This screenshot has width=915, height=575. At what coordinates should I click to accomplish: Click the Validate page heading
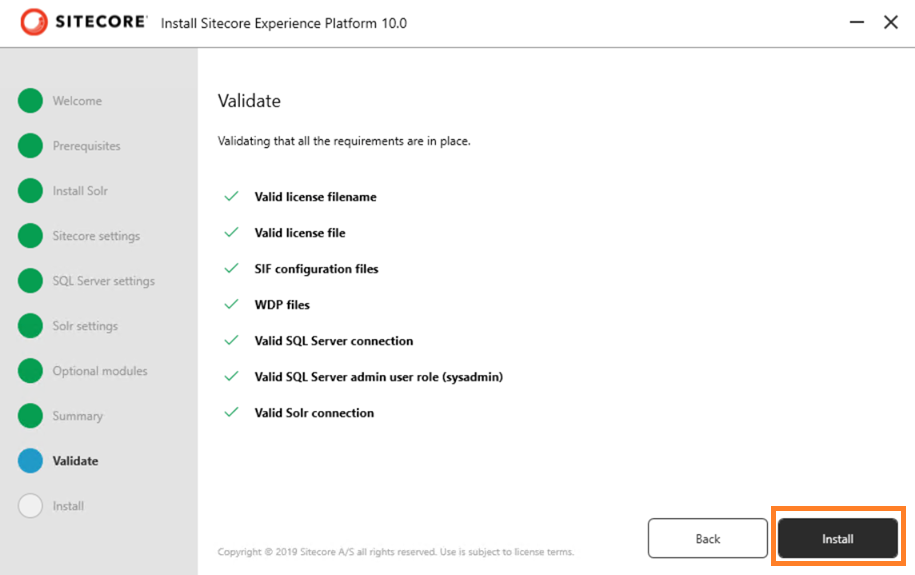[x=249, y=101]
